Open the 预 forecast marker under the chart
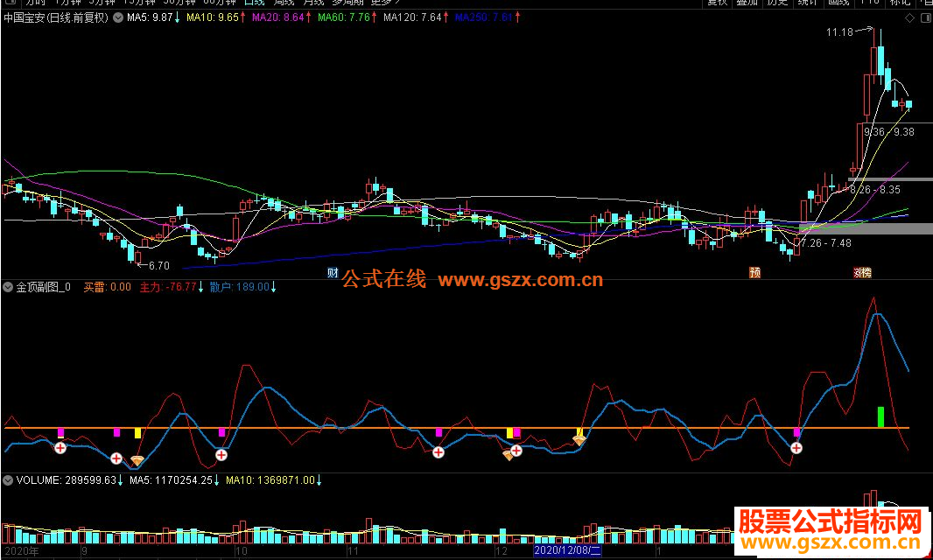This screenshot has height=560, width=933. tap(754, 273)
